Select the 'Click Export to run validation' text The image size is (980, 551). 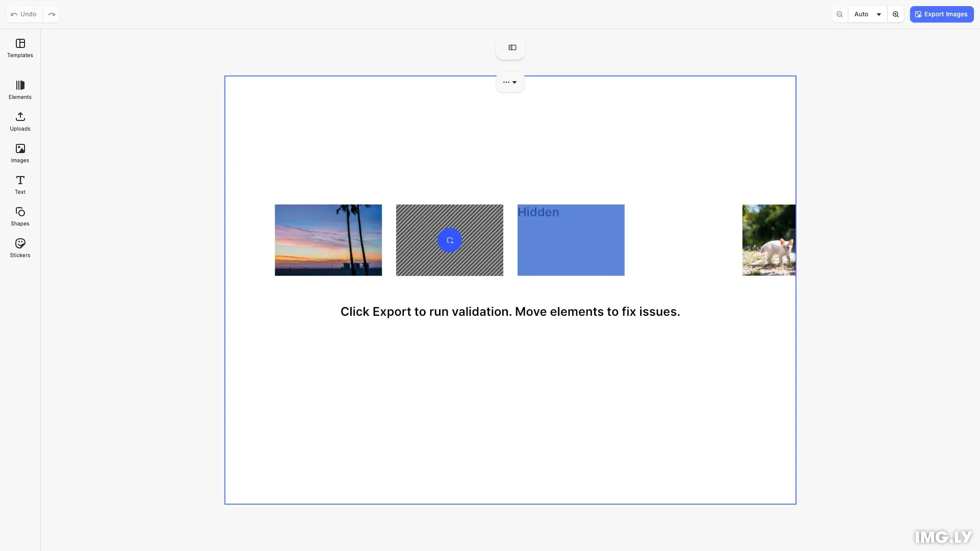click(510, 312)
